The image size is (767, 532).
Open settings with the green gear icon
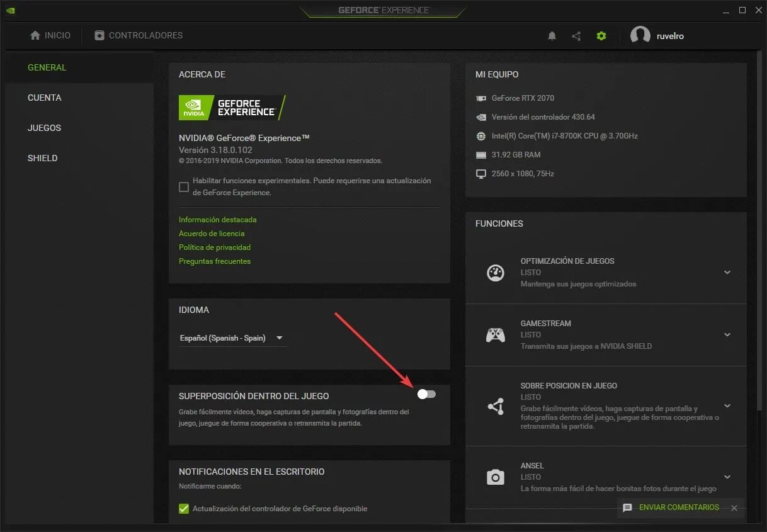[601, 36]
